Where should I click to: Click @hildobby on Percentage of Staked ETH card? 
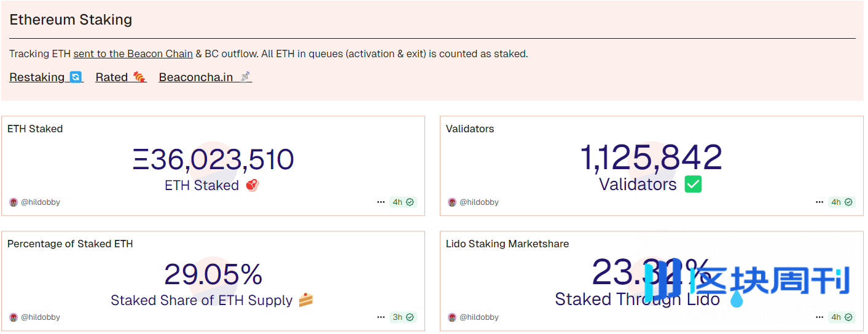point(41,317)
